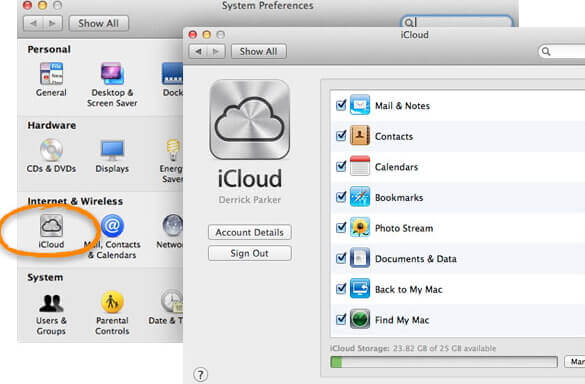This screenshot has height=384, width=585.
Task: Open Displays preferences icon
Action: coord(112,150)
